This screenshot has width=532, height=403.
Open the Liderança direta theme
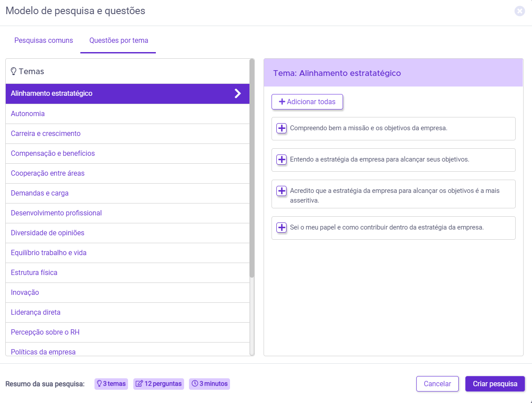click(x=36, y=313)
